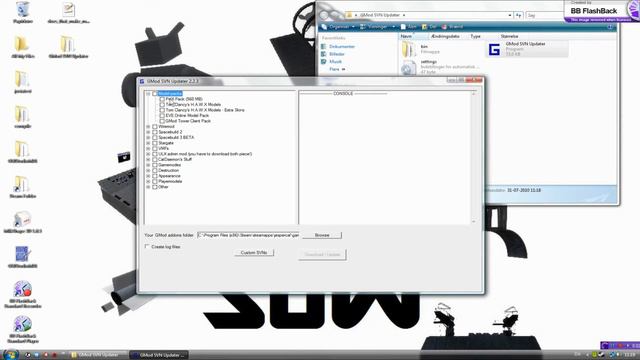Image resolution: width=640 pixels, height=360 pixels.
Task: Open the bin folder in Explorer window
Action: [x=420, y=49]
